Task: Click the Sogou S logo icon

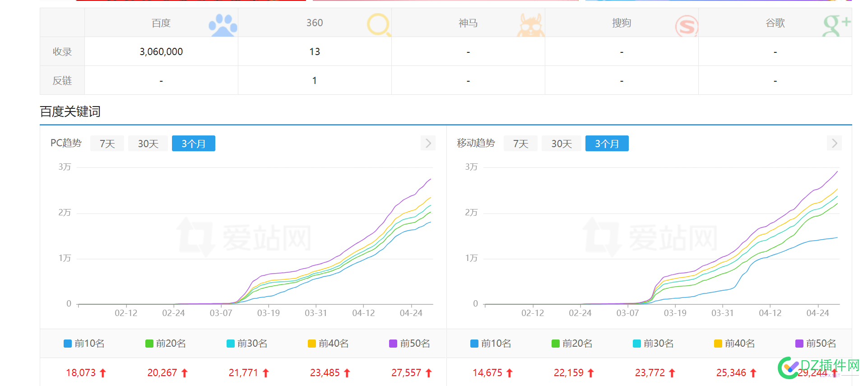Action: click(687, 26)
